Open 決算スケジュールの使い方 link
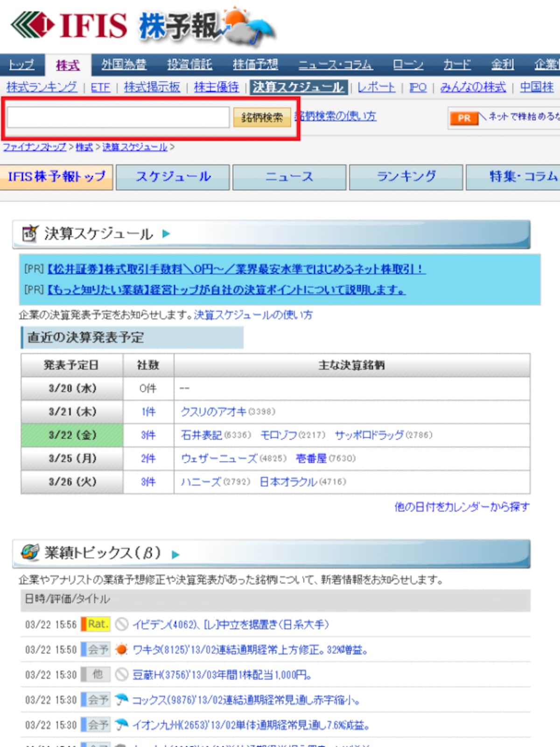560x747 pixels. (253, 315)
